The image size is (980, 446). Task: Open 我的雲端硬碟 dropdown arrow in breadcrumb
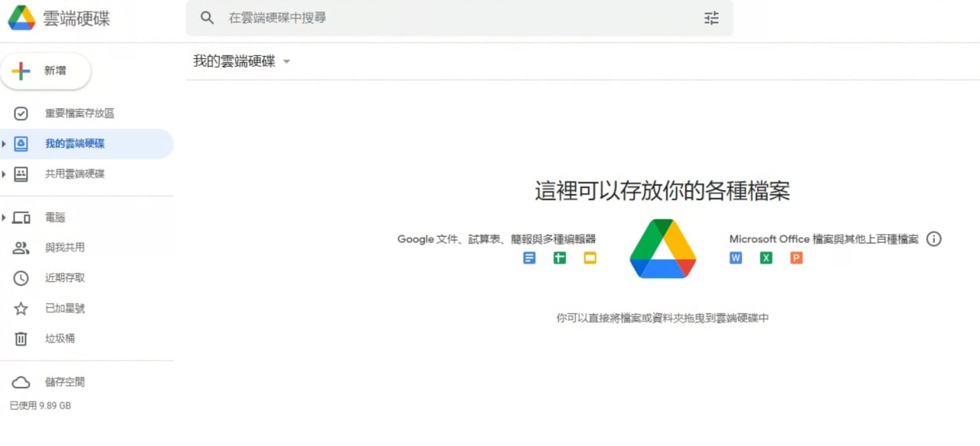[x=286, y=61]
